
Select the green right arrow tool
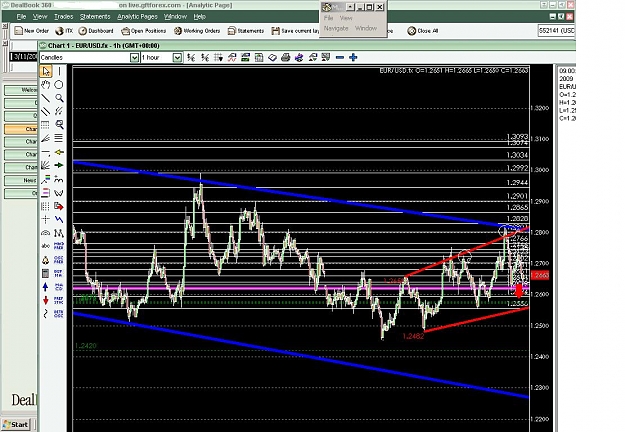[x=59, y=165]
